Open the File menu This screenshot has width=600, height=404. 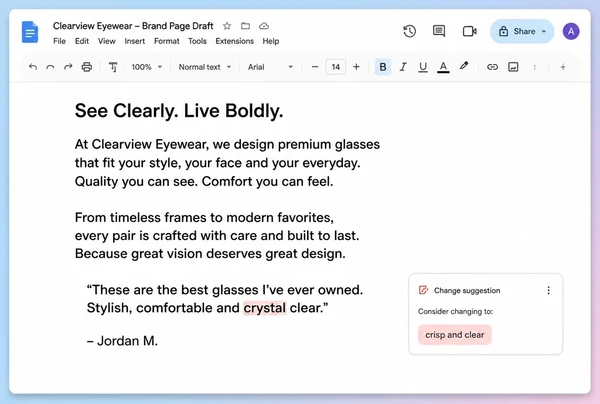pos(59,41)
